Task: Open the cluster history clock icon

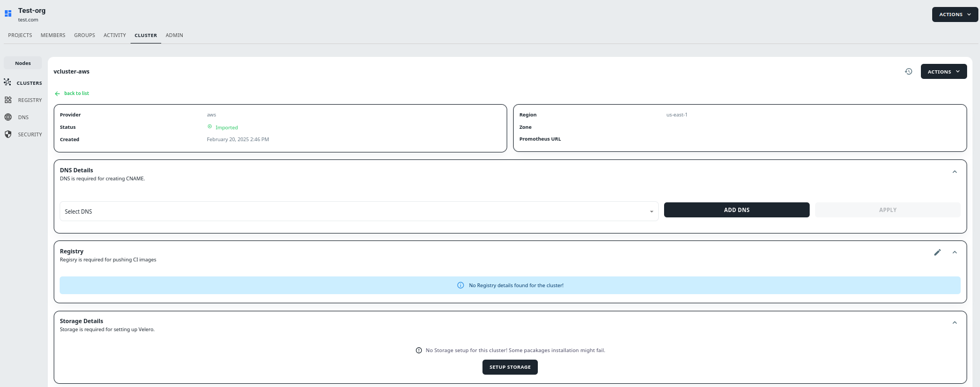Action: click(x=909, y=71)
